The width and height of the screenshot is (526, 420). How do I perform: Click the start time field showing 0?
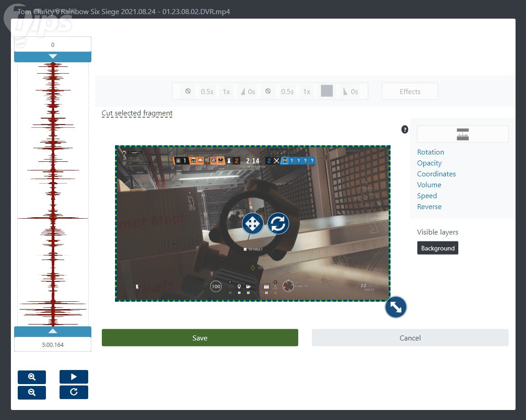pos(53,45)
